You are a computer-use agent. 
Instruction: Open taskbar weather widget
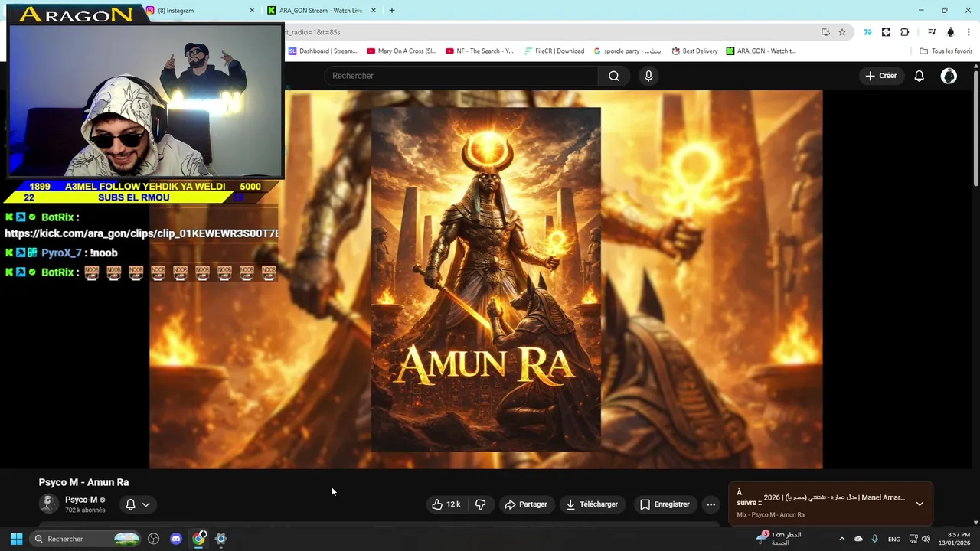(778, 539)
